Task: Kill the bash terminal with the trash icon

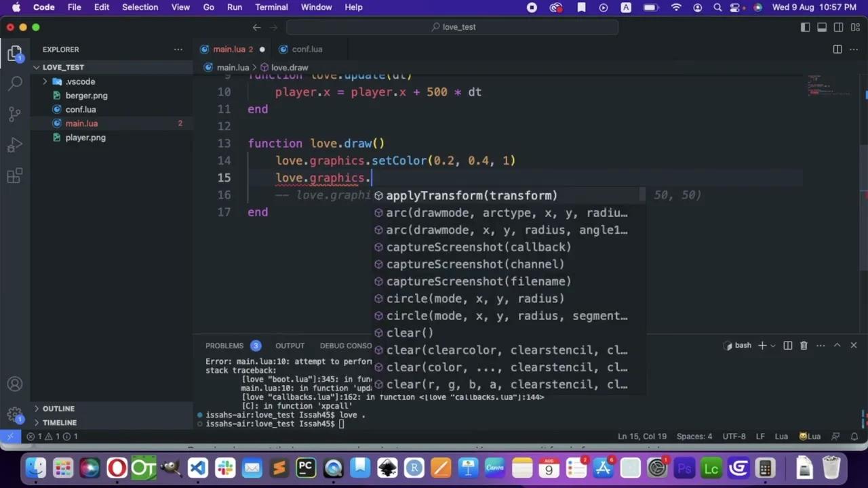Action: [804, 345]
